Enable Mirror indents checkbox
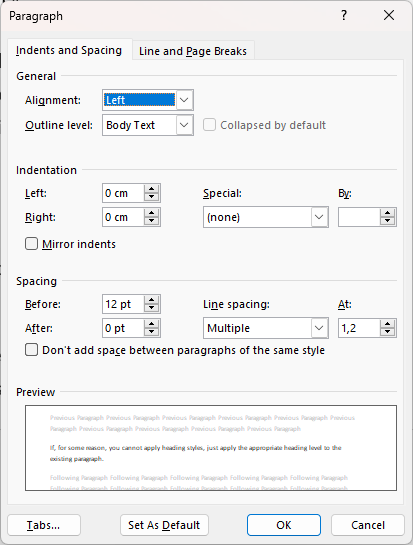This screenshot has width=413, height=545. [x=31, y=244]
